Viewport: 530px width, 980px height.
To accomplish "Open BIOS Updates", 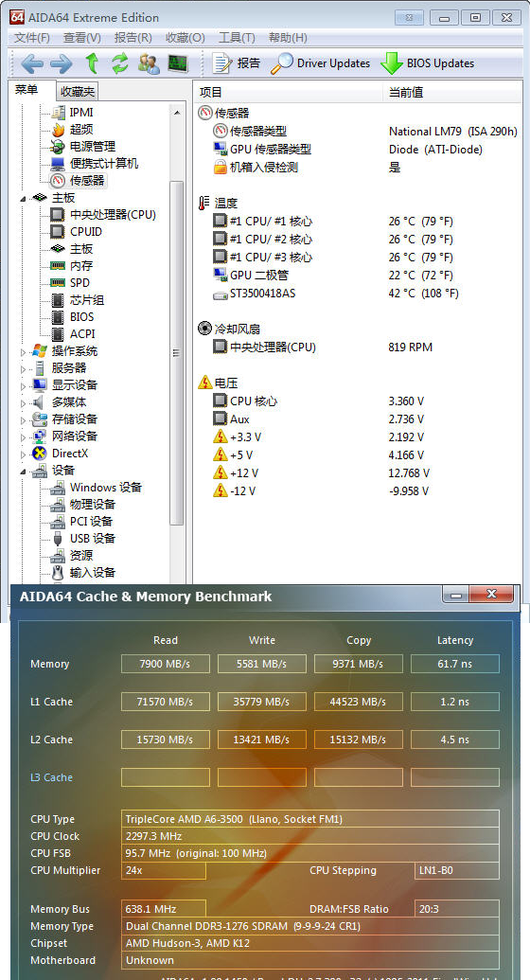I will [428, 63].
